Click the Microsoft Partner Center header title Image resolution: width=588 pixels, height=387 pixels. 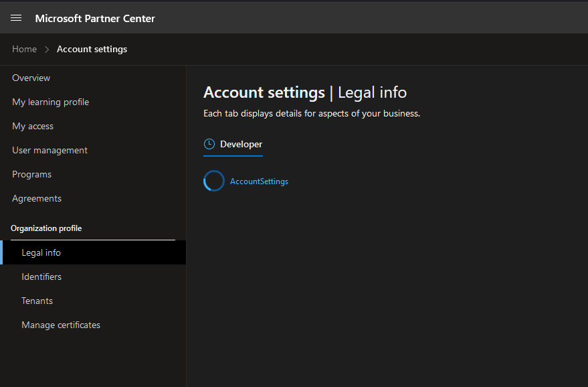coord(94,18)
